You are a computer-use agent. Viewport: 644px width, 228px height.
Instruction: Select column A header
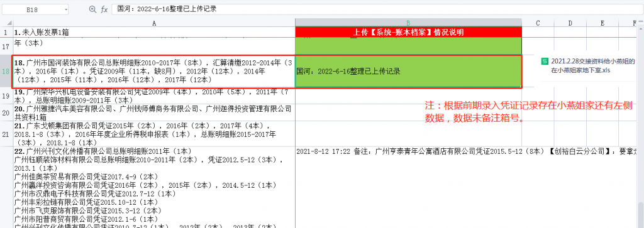155,23
